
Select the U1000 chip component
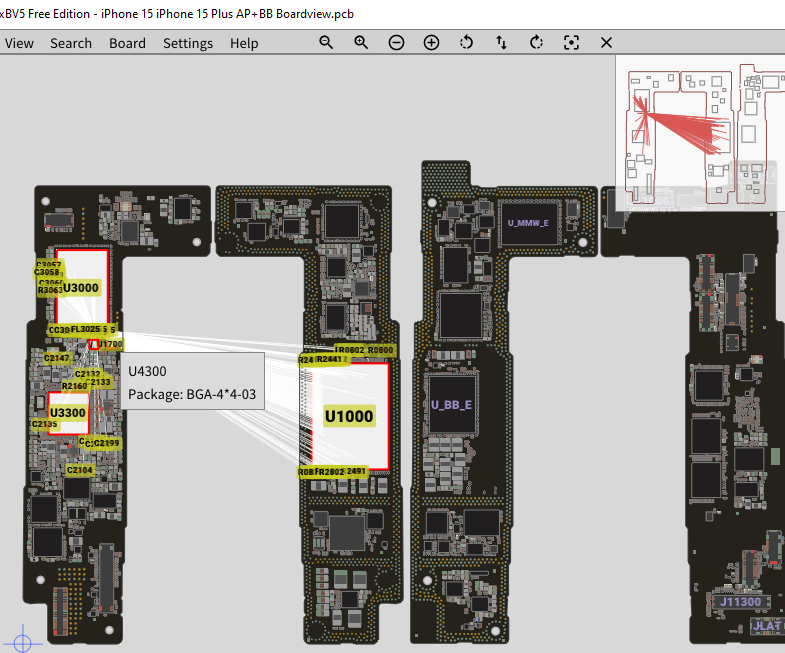point(349,416)
